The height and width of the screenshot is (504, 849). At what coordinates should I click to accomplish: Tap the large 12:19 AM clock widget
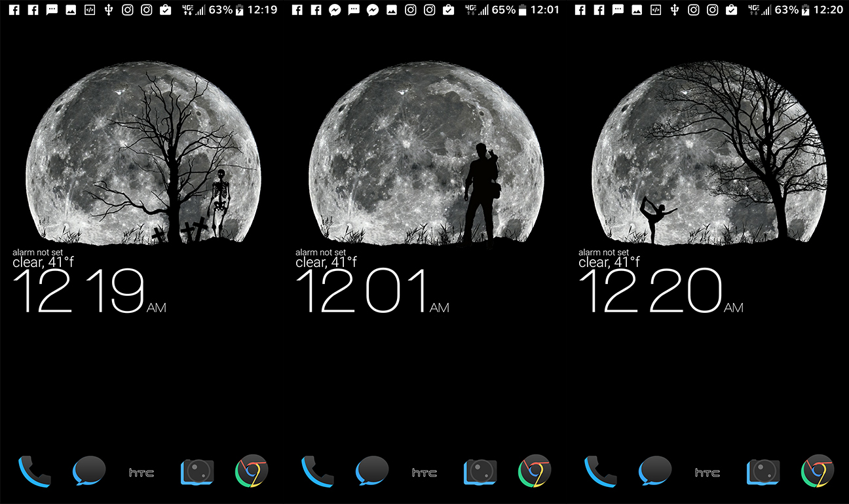click(90, 291)
